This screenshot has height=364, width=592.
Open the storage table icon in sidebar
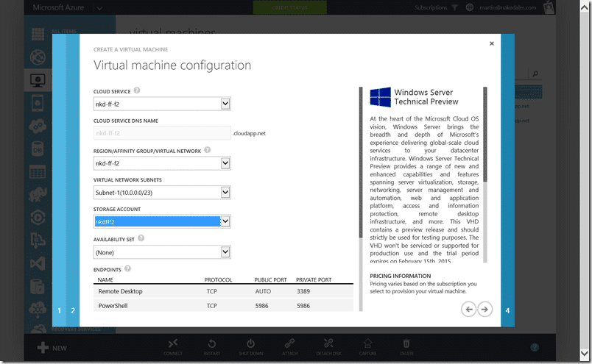38,172
